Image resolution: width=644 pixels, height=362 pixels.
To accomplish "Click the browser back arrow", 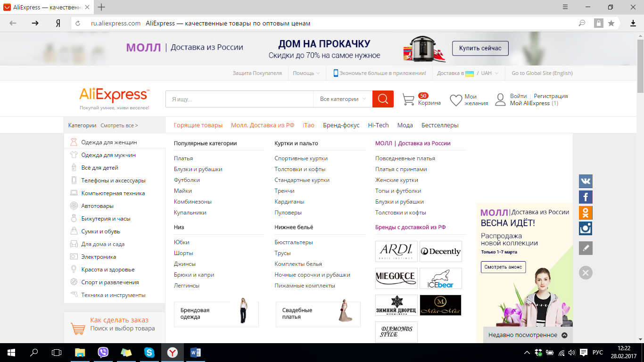I will click(13, 23).
